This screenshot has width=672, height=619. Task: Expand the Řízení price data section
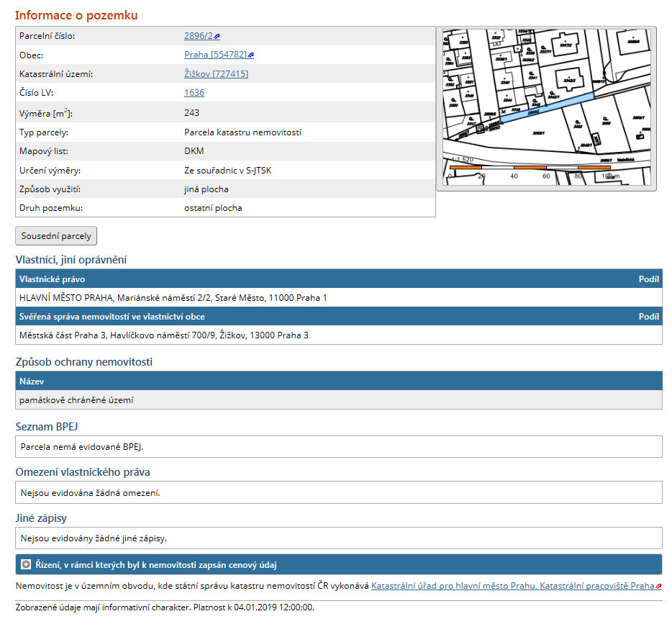[x=26, y=565]
